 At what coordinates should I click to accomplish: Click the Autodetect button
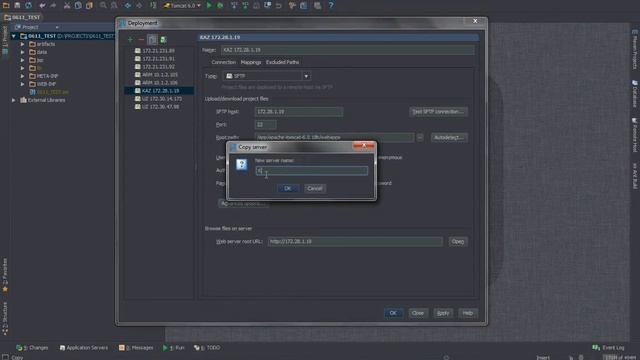point(449,138)
